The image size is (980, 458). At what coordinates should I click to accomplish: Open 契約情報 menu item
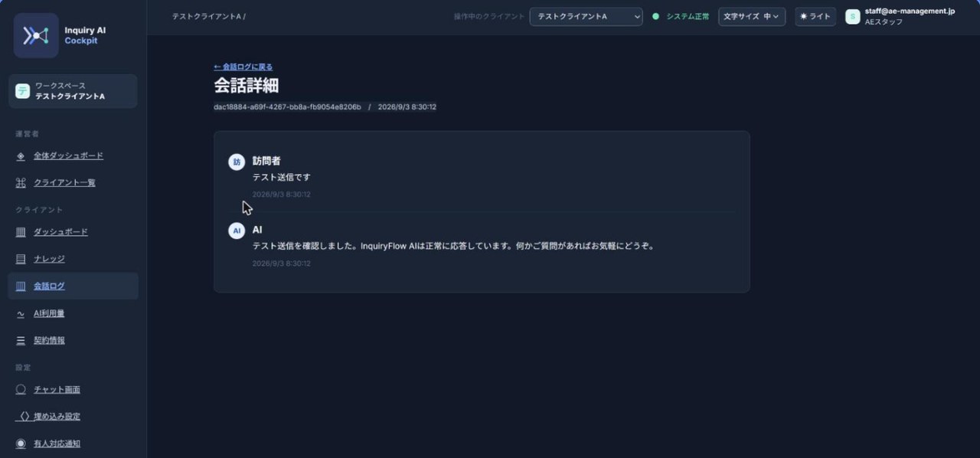[49, 341]
